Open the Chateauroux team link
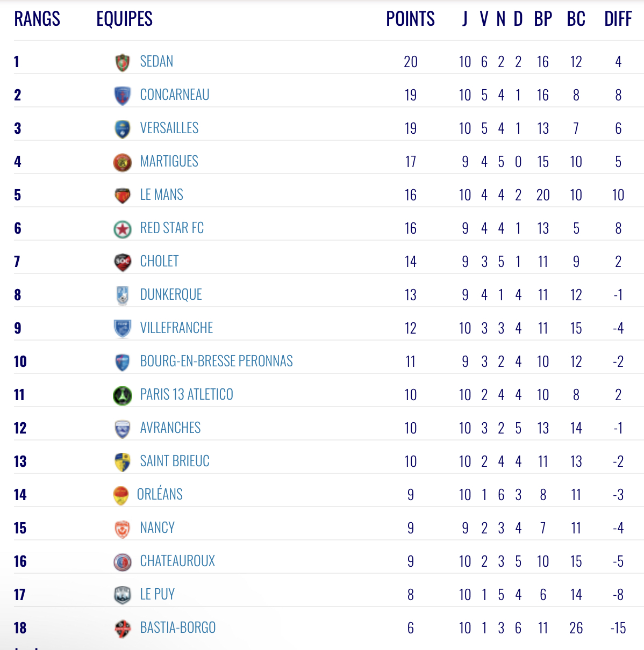This screenshot has width=644, height=650. 177,561
